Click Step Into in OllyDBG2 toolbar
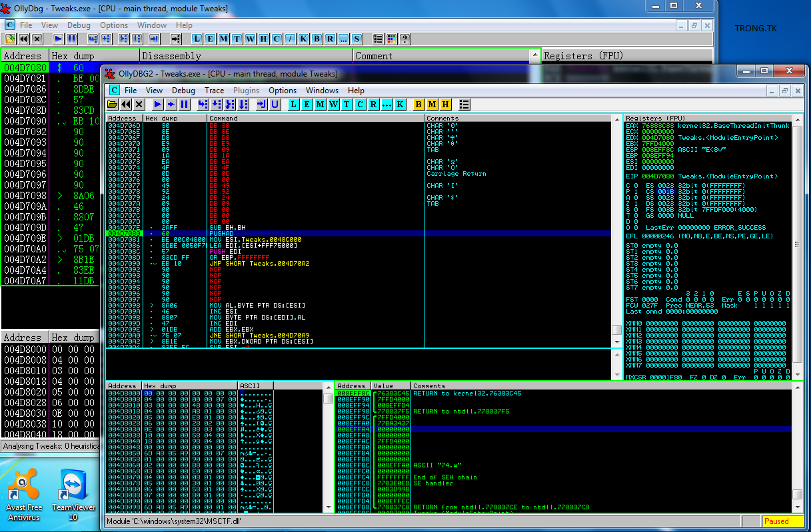The width and height of the screenshot is (811, 532). [x=203, y=105]
